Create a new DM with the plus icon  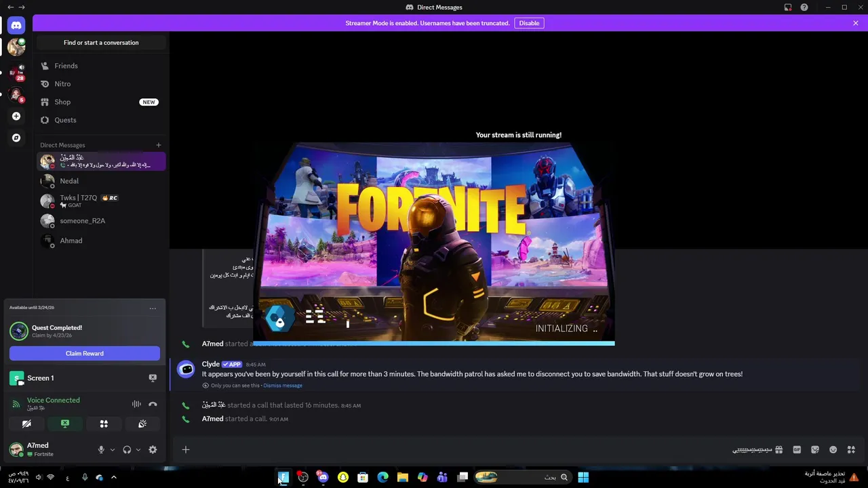pyautogui.click(x=159, y=145)
